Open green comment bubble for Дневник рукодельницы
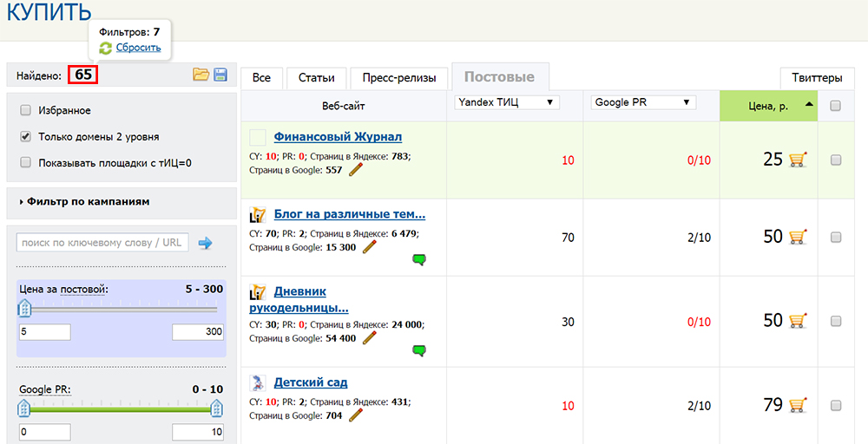 tap(419, 350)
